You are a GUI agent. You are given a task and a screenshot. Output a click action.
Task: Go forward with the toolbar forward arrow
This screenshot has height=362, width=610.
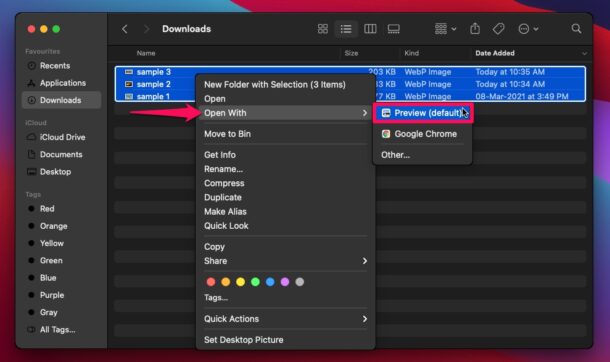(146, 29)
